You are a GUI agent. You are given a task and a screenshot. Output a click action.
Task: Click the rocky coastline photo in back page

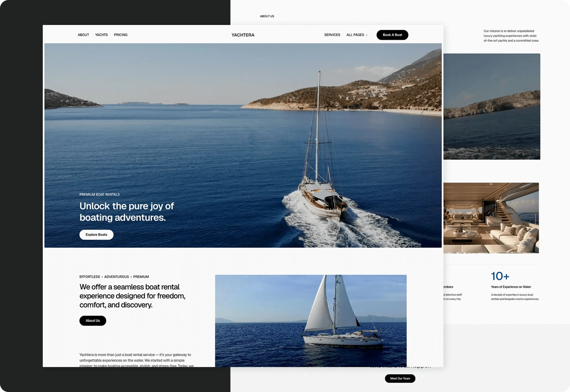coord(492,106)
